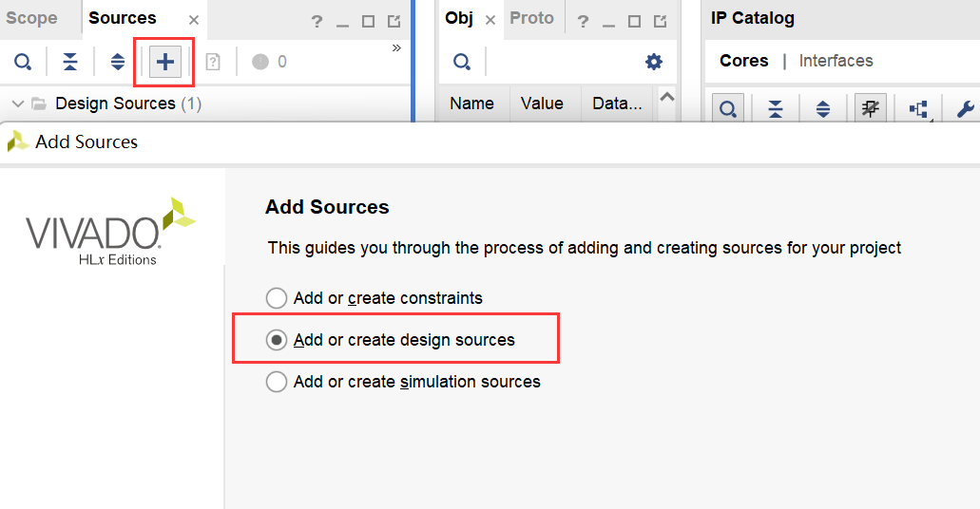Expand all in Sources panel toolbar
Screen dimensions: 980x509
pyautogui.click(x=118, y=62)
